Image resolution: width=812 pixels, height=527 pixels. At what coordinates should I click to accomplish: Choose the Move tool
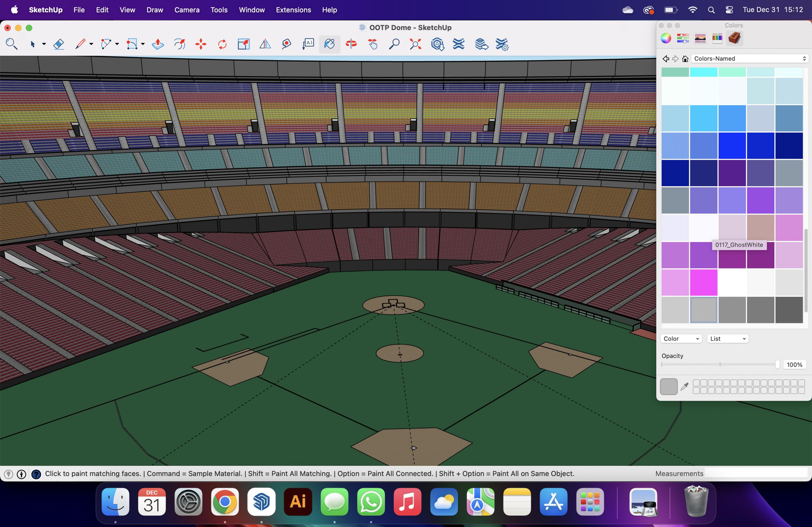pyautogui.click(x=201, y=44)
